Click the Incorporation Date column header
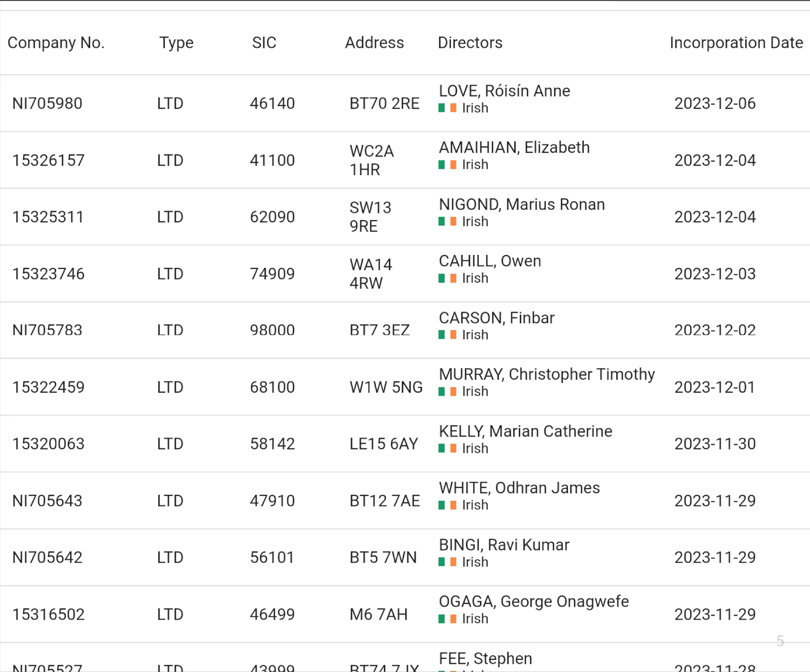Image resolution: width=810 pixels, height=672 pixels. 736,43
